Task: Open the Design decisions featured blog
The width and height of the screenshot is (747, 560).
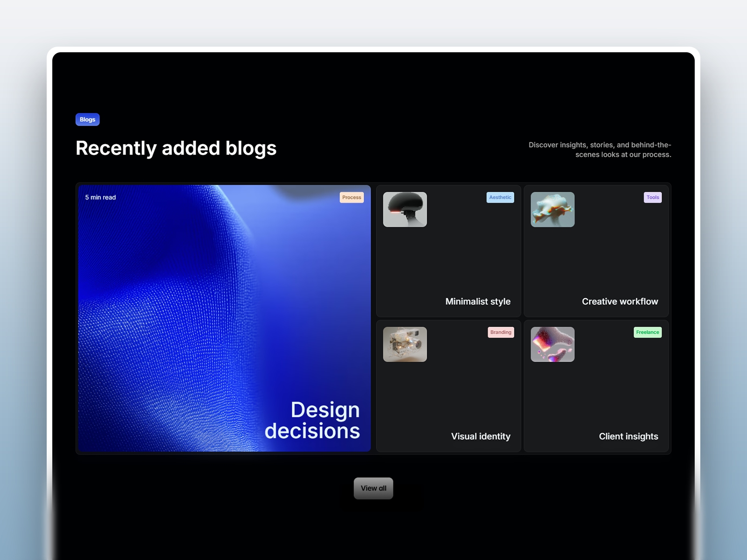Action: (224, 317)
